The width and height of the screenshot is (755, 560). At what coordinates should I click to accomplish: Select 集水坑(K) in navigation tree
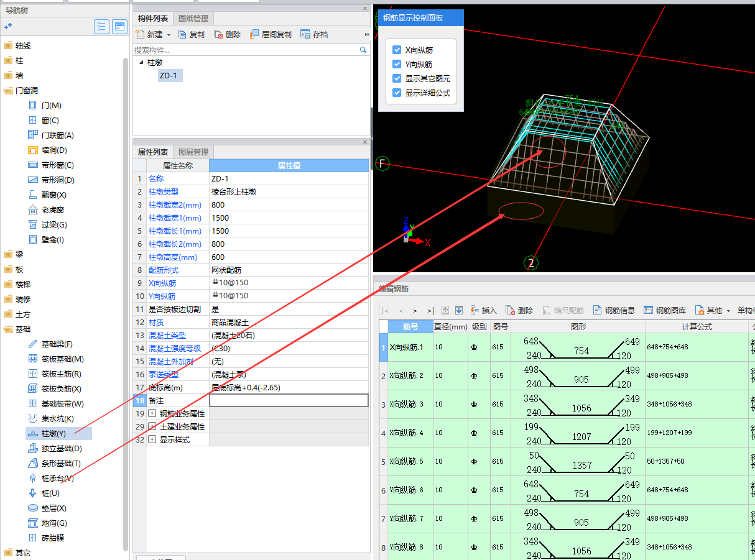57,419
